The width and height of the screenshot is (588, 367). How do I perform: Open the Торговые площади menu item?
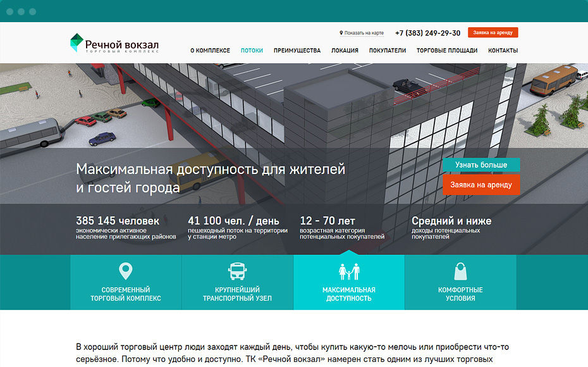[447, 51]
